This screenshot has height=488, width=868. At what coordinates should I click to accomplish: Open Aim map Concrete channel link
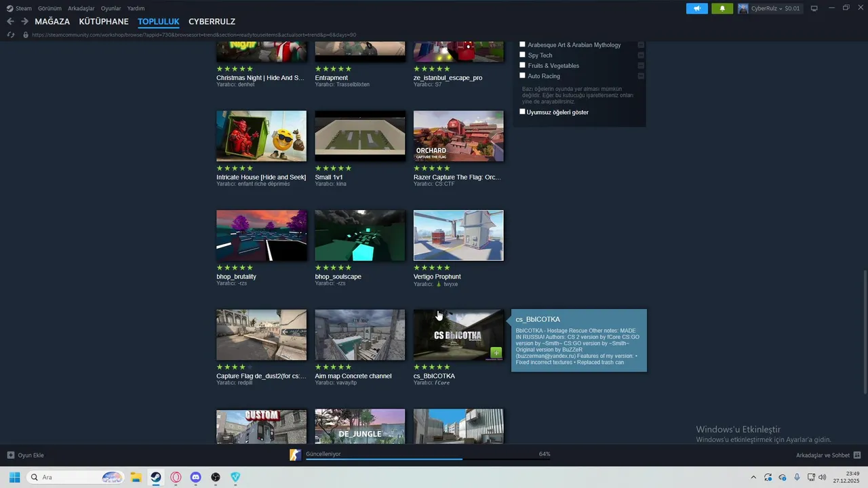tap(353, 375)
